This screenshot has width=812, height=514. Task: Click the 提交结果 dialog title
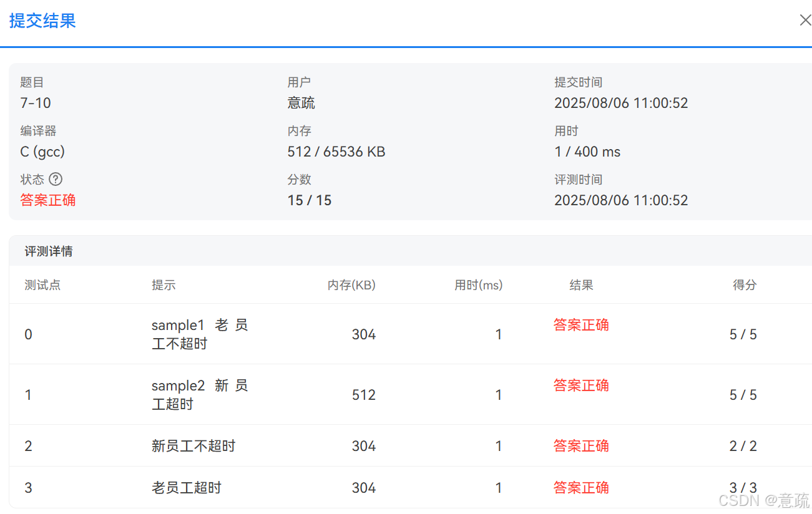[42, 21]
